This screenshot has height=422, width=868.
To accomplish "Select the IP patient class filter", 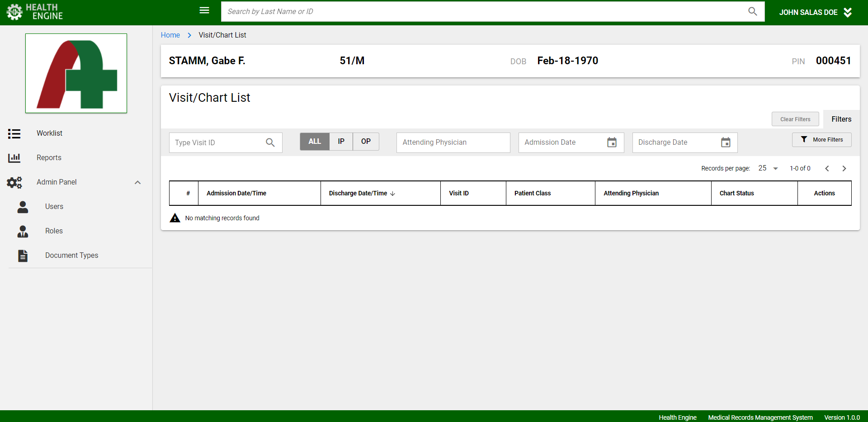I will pos(341,142).
